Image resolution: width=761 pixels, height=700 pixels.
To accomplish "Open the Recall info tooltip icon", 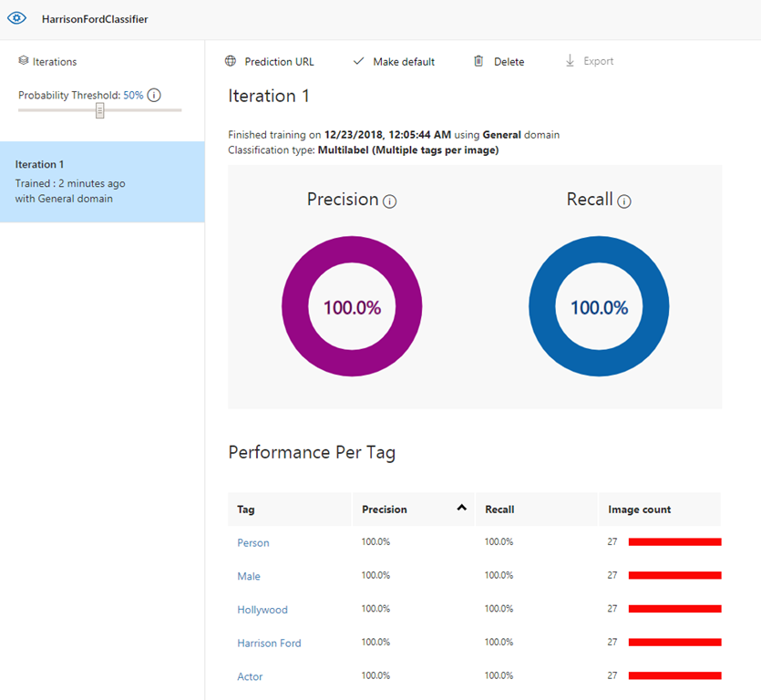I will pyautogui.click(x=624, y=201).
